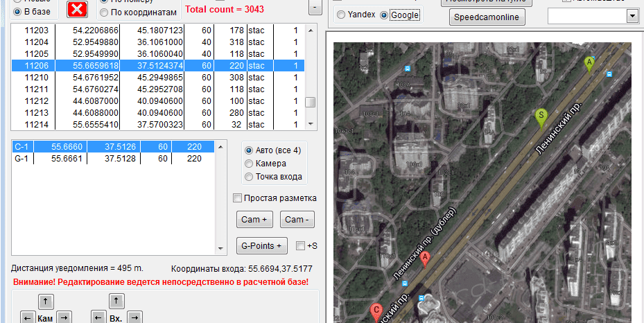Select the По координатам search option
Viewport: 644px width, 323px height.
(x=104, y=12)
